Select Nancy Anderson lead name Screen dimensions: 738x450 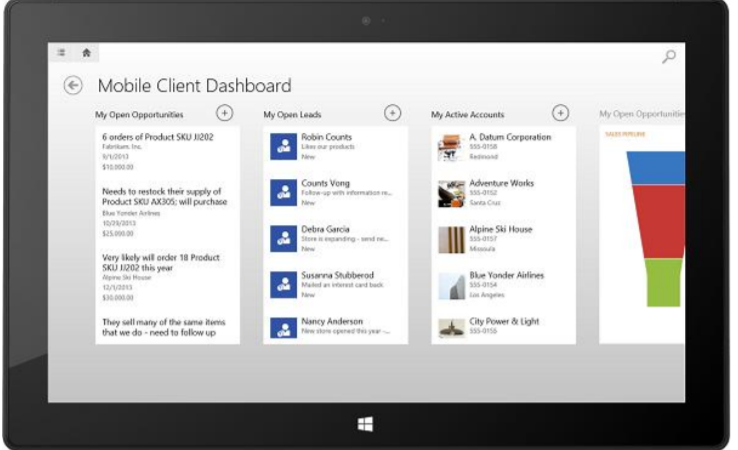pyautogui.click(x=332, y=321)
